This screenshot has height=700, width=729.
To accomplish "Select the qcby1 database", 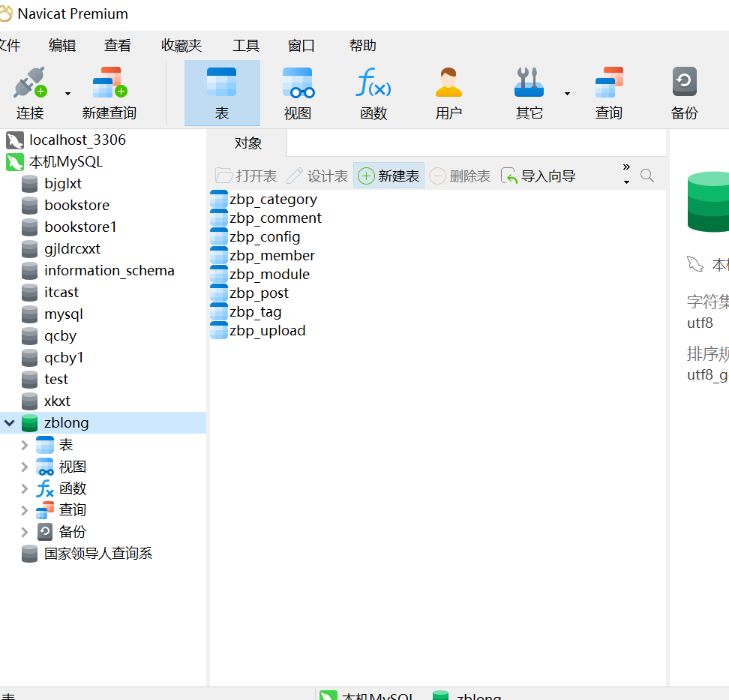I will (64, 357).
